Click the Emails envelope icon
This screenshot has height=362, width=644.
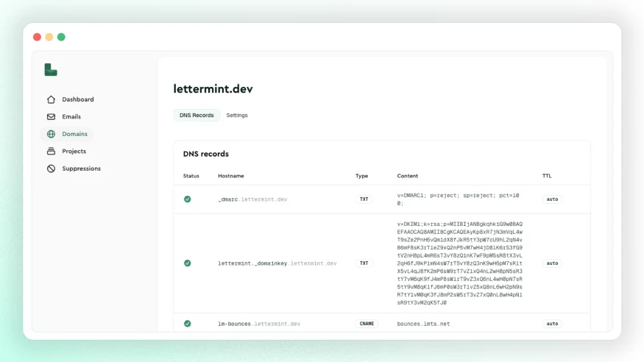click(x=51, y=116)
